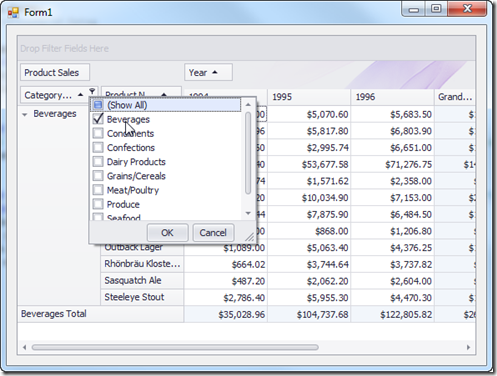
Task: Enable the Dairy Products checkbox
Action: click(x=98, y=162)
